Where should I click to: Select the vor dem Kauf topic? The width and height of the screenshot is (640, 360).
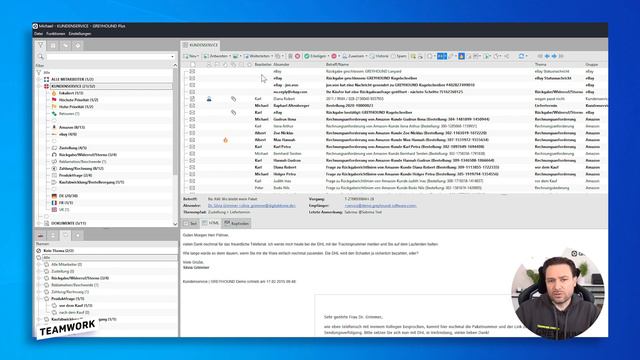[x=76, y=306]
